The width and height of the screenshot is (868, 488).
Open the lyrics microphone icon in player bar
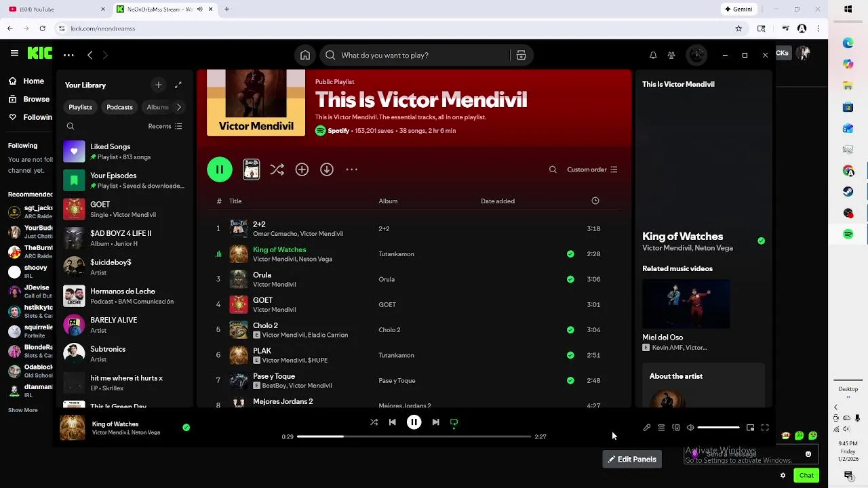point(647,428)
